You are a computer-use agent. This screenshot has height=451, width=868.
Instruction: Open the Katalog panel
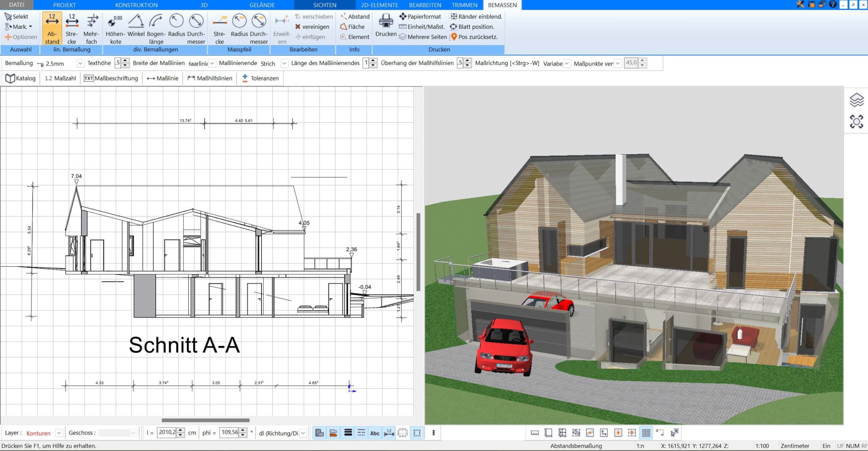tap(20, 78)
